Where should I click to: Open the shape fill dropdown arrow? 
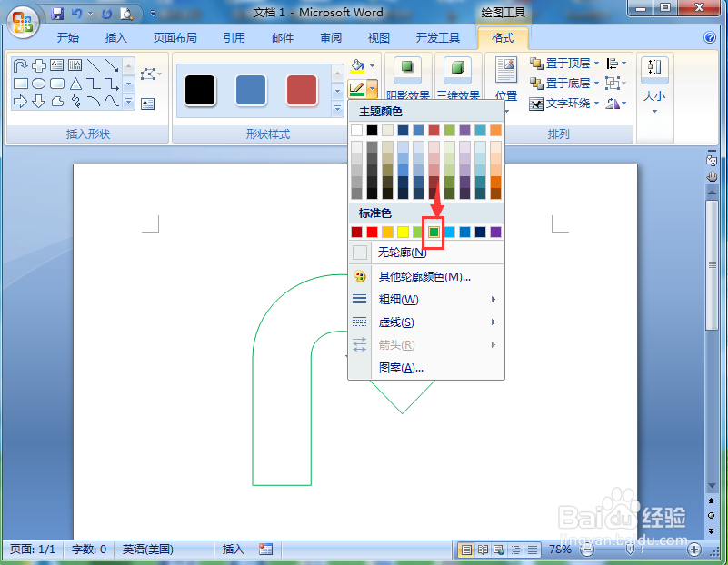click(373, 66)
